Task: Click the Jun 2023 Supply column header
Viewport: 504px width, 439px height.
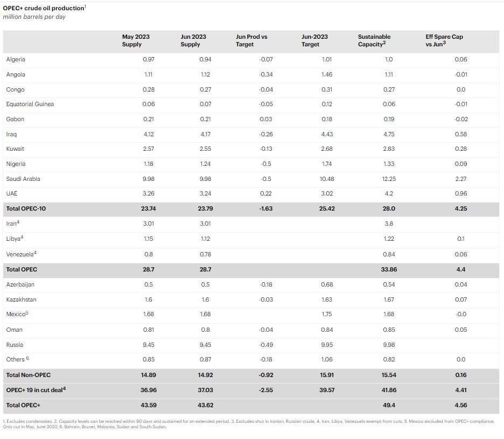Action: 193,40
